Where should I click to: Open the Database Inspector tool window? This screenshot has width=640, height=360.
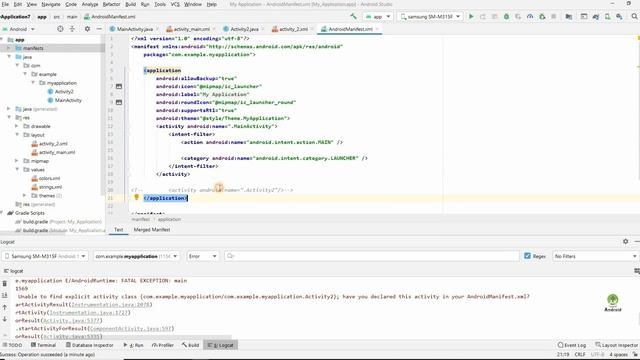click(89, 345)
